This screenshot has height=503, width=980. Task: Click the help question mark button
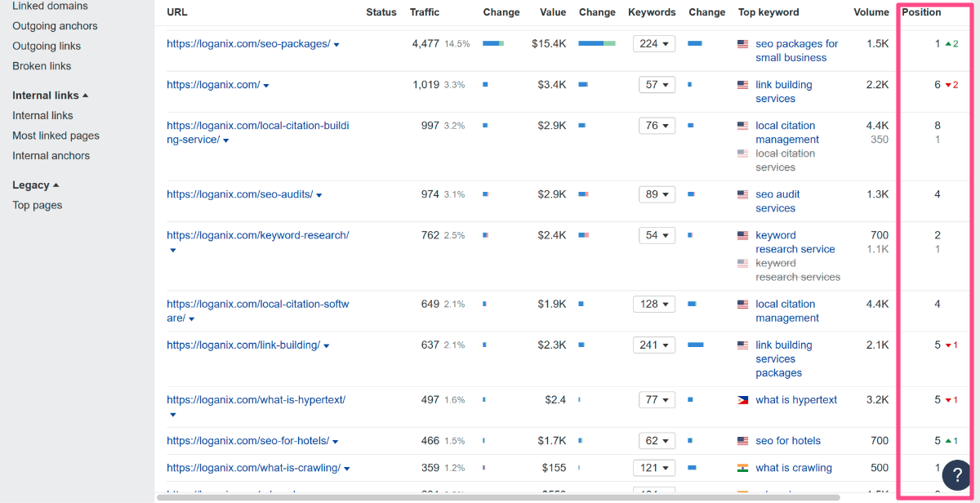(957, 474)
